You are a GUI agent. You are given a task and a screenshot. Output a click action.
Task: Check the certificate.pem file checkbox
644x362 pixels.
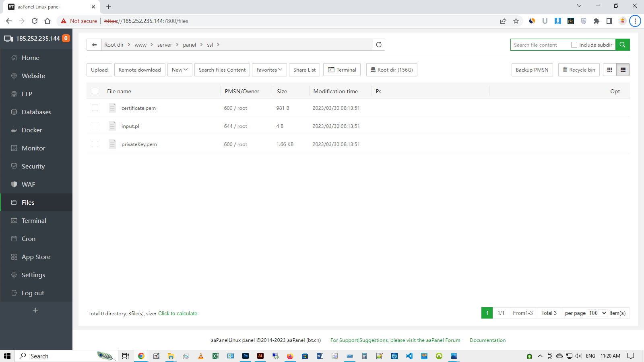pos(95,108)
